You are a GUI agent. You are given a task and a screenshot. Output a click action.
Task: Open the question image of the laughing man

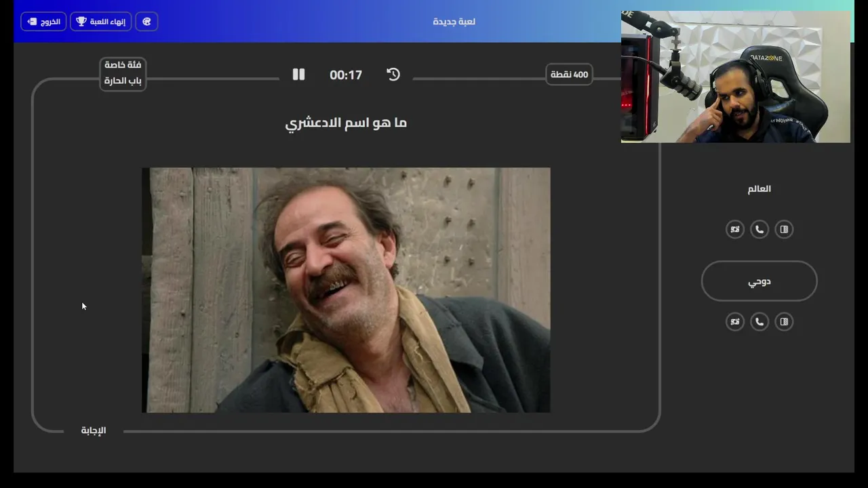(346, 290)
